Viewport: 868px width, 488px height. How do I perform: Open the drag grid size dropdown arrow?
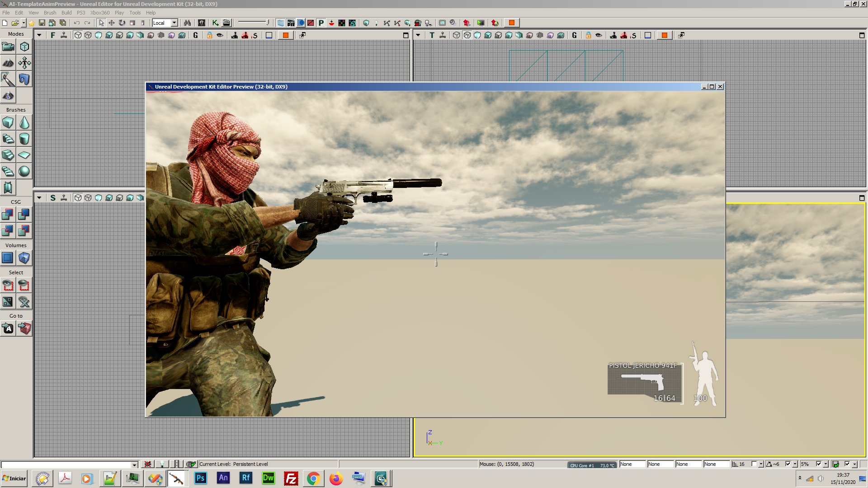(x=761, y=464)
